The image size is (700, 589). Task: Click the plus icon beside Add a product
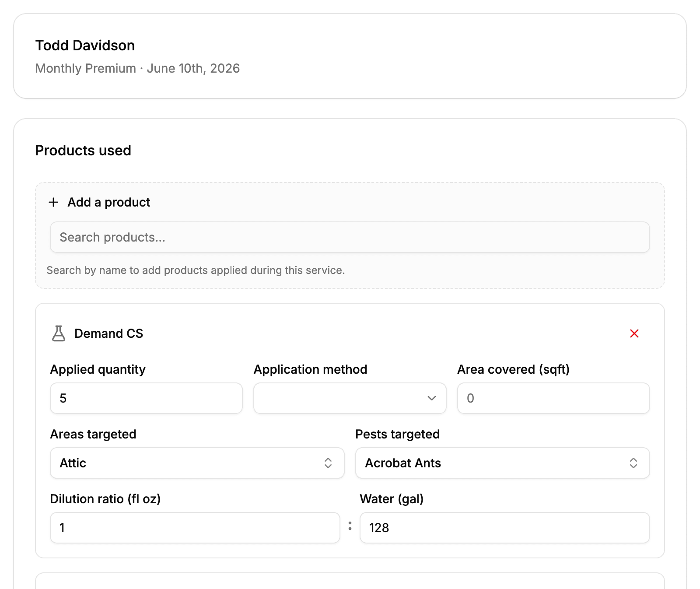coord(53,202)
